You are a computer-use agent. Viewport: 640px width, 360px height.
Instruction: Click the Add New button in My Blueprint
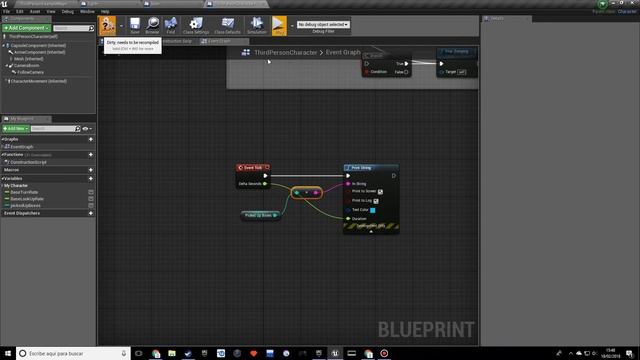coord(16,129)
